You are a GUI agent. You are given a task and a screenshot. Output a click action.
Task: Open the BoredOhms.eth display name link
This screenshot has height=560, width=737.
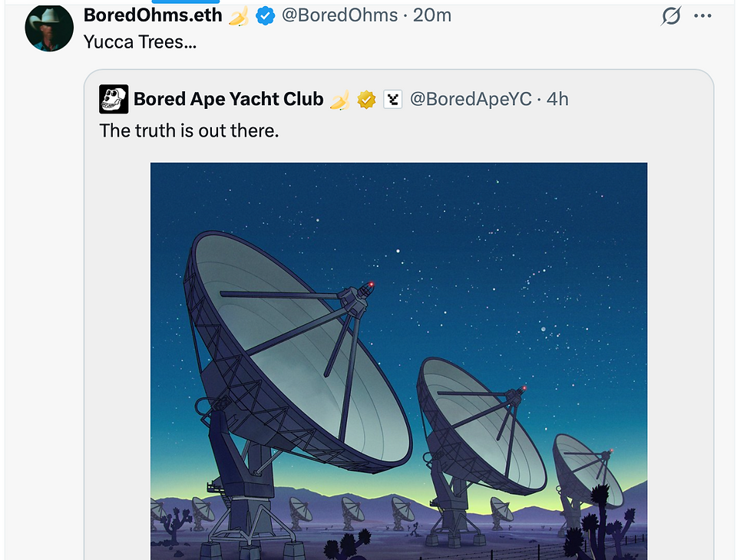point(153,15)
